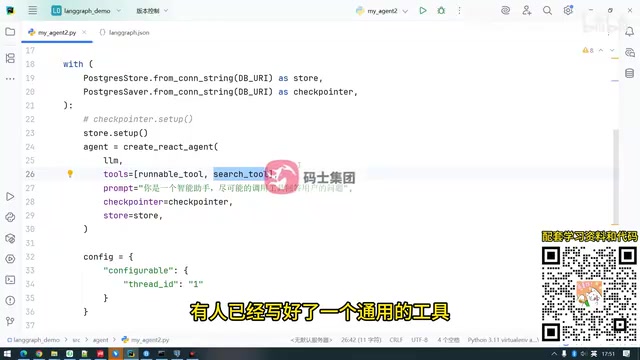
Task: Click langgraph_demo in the breadcrumb bar
Action: [x=33, y=340]
